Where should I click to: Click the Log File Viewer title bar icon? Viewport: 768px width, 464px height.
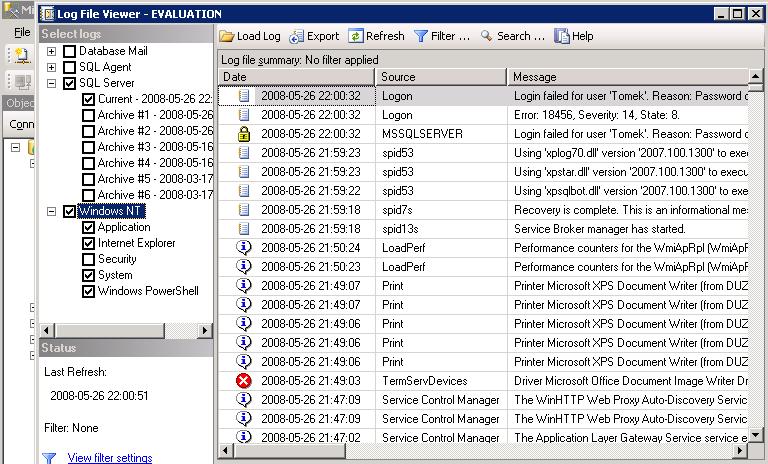point(47,14)
